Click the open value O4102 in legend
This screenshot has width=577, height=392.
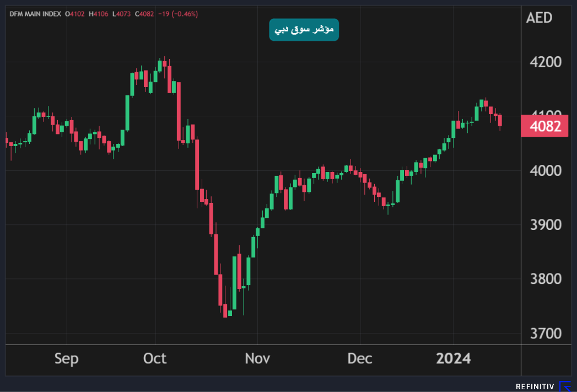75,13
